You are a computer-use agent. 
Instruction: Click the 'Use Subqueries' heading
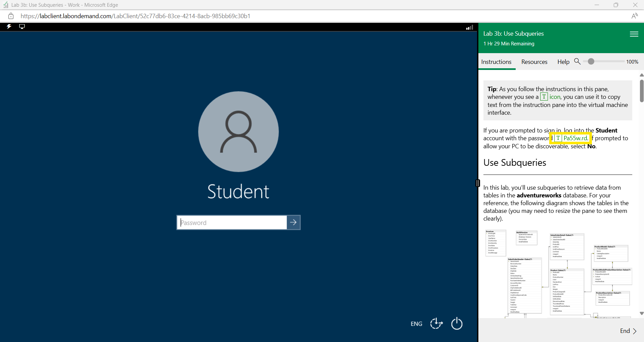[515, 163]
